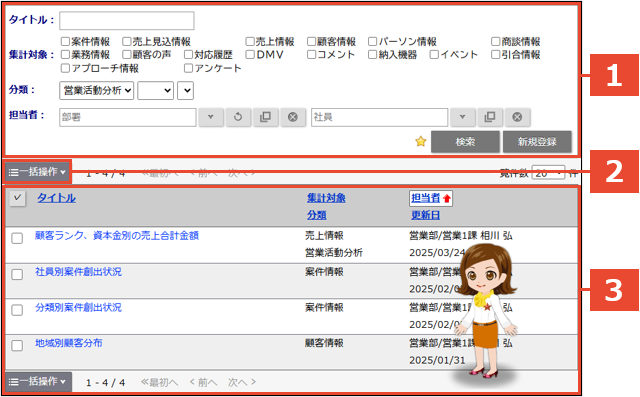
Task: Expand the 部署 field dropdown arrow
Action: coord(211,117)
